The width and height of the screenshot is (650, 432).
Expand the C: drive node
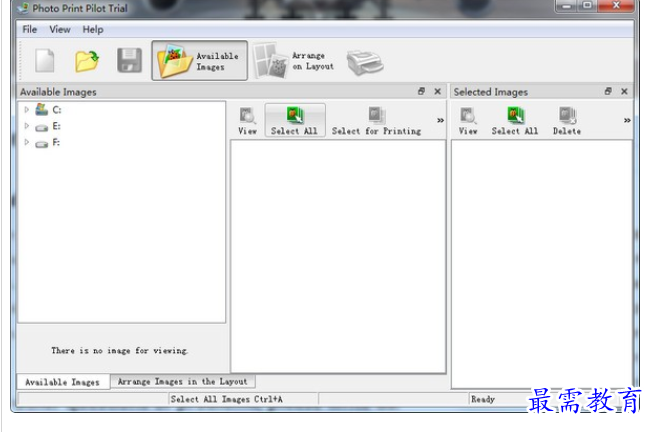27,109
